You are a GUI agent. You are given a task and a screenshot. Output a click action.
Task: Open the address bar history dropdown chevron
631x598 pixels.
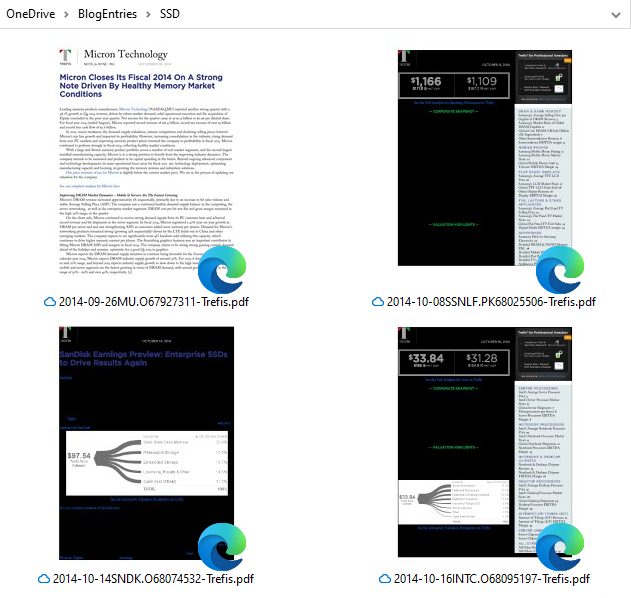coord(615,15)
